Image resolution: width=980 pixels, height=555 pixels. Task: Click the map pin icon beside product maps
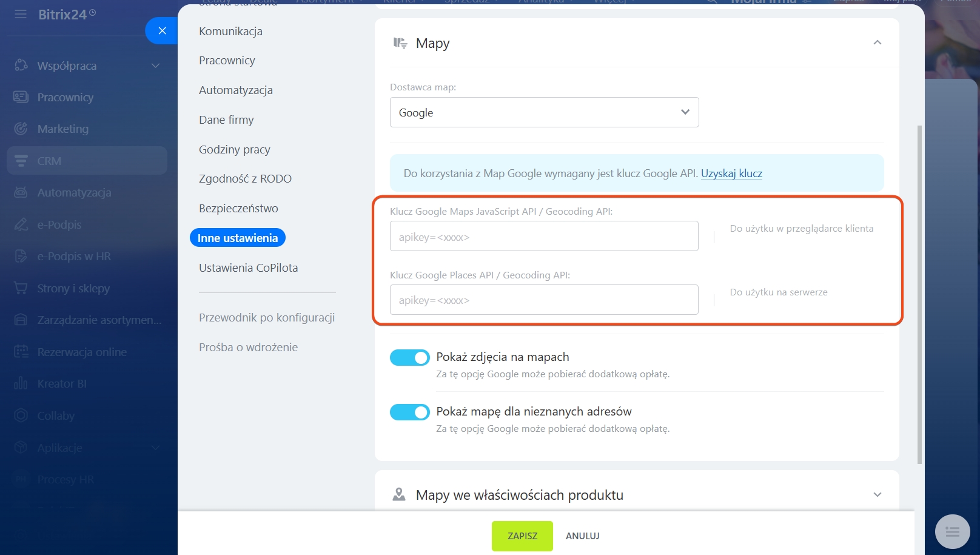click(x=399, y=494)
